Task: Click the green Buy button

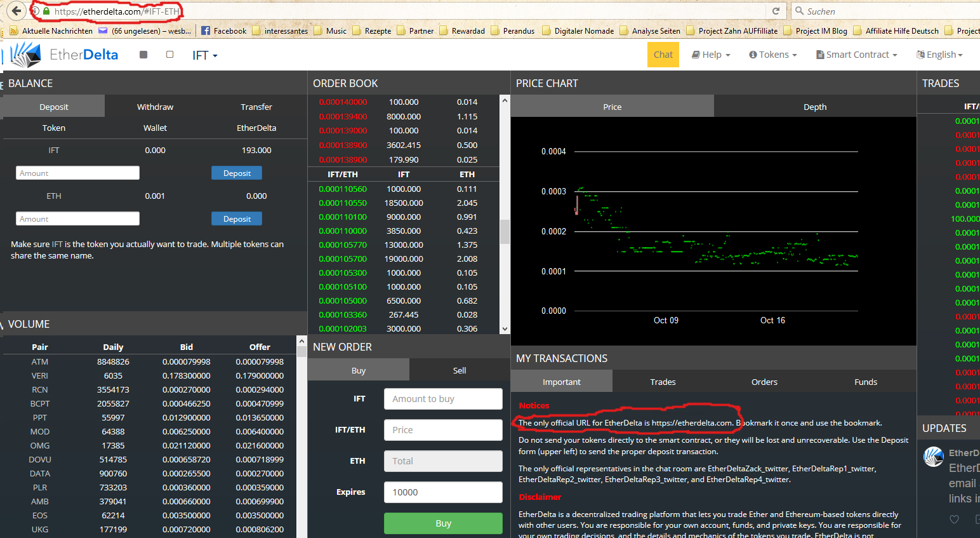Action: (x=443, y=523)
